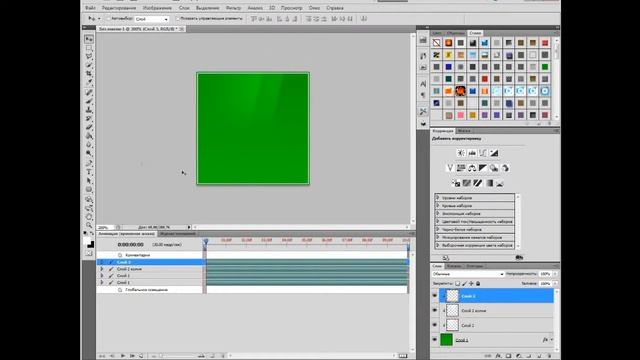Switch to the Каналы tab
Image resolution: width=640 pixels, height=360 pixels.
(454, 266)
